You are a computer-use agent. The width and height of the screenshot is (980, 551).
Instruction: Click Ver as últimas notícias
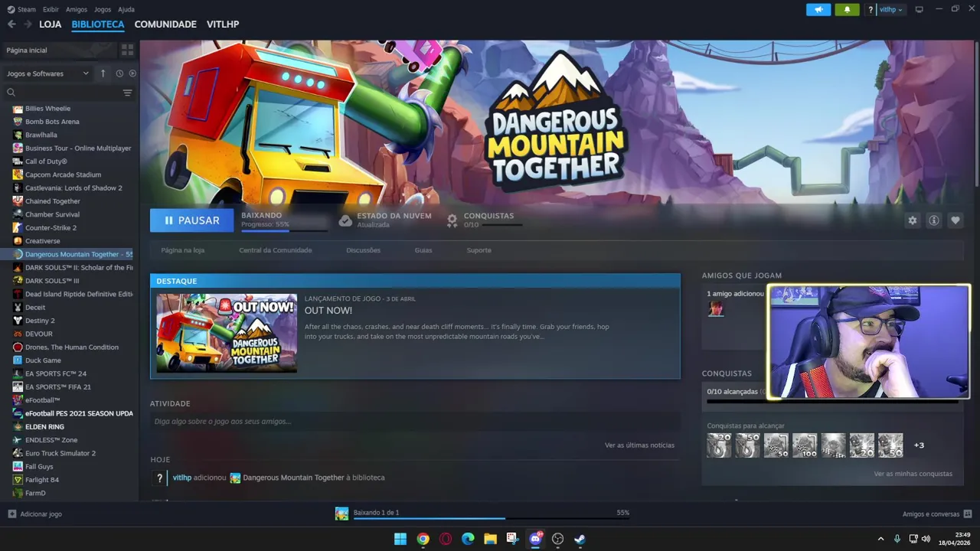coord(639,445)
